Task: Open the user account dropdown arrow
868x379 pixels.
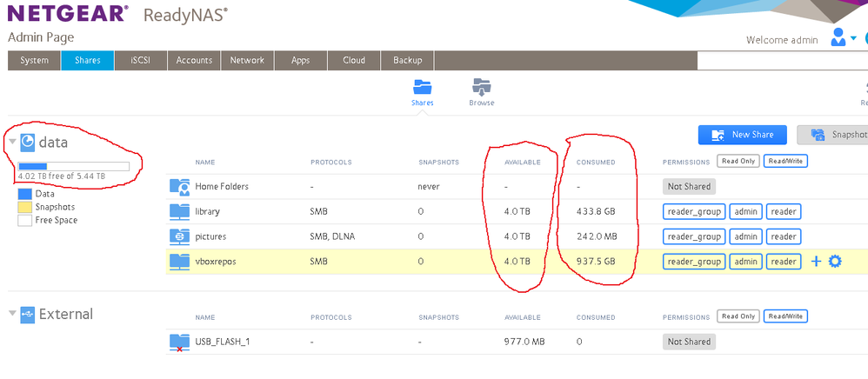Action: click(854, 38)
